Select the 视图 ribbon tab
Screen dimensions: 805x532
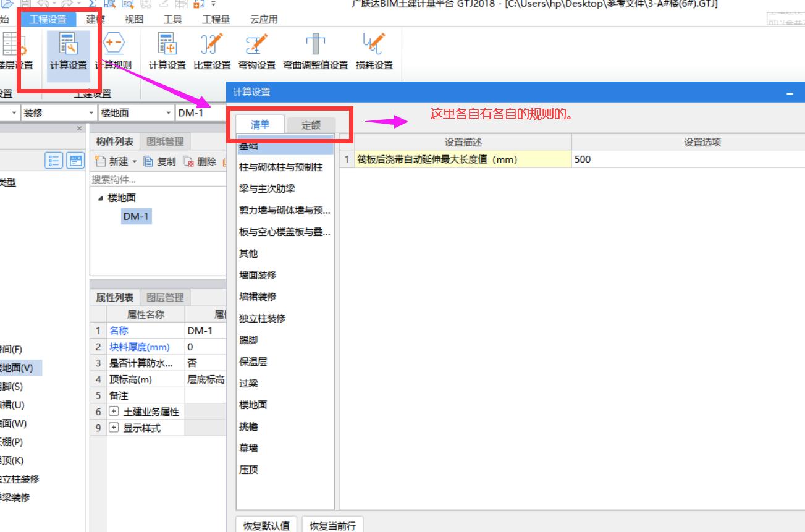click(133, 19)
